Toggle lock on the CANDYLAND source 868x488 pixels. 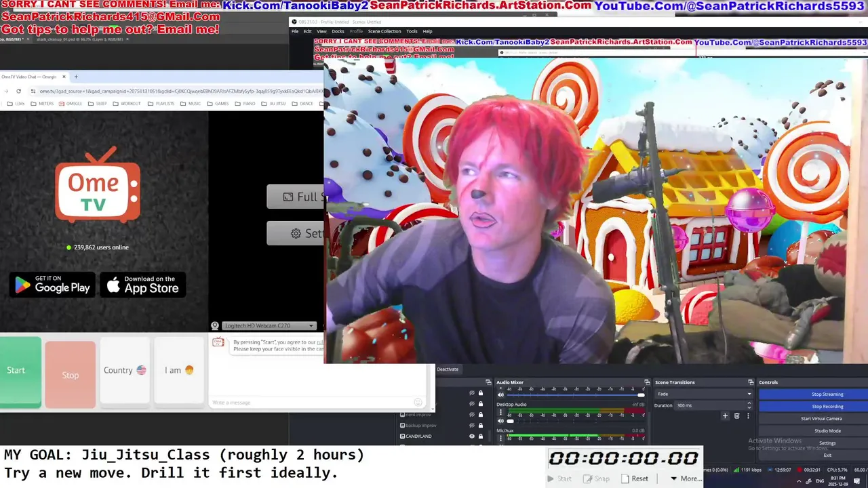481,436
